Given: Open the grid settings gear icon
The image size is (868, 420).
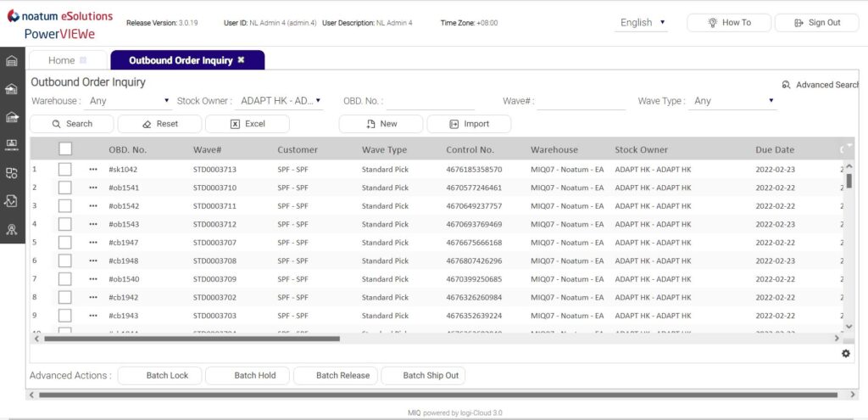Looking at the screenshot, I should click(845, 354).
